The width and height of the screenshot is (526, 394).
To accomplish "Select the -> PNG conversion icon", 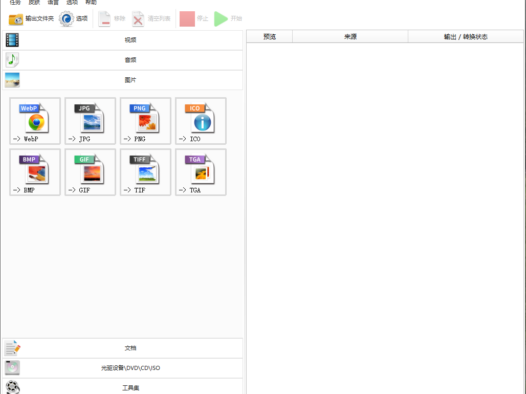I will pos(146,121).
